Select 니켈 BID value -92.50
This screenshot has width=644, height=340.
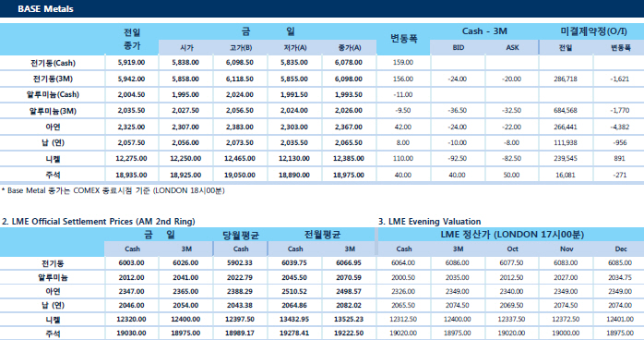coord(457,158)
